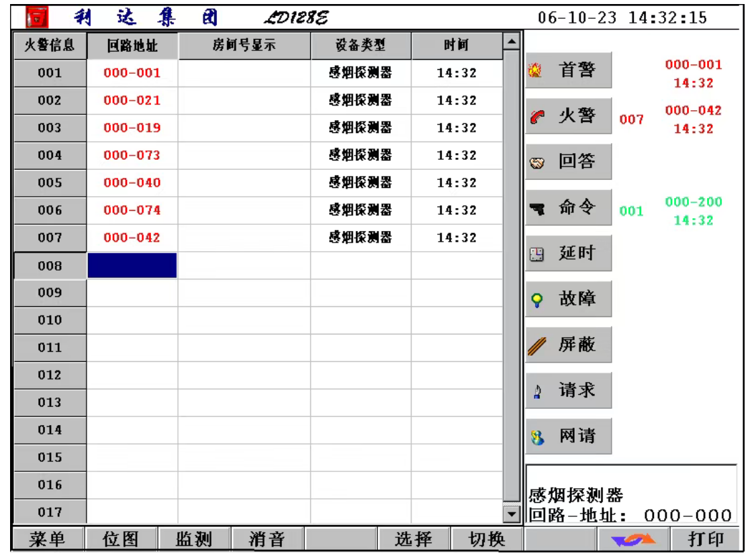752x560 pixels.
Task: Click the 请求 request button
Action: [x=568, y=390]
